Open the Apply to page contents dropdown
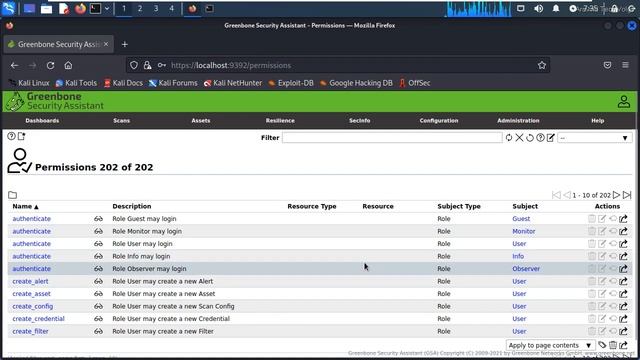The width and height of the screenshot is (640, 360). pyautogui.click(x=550, y=345)
